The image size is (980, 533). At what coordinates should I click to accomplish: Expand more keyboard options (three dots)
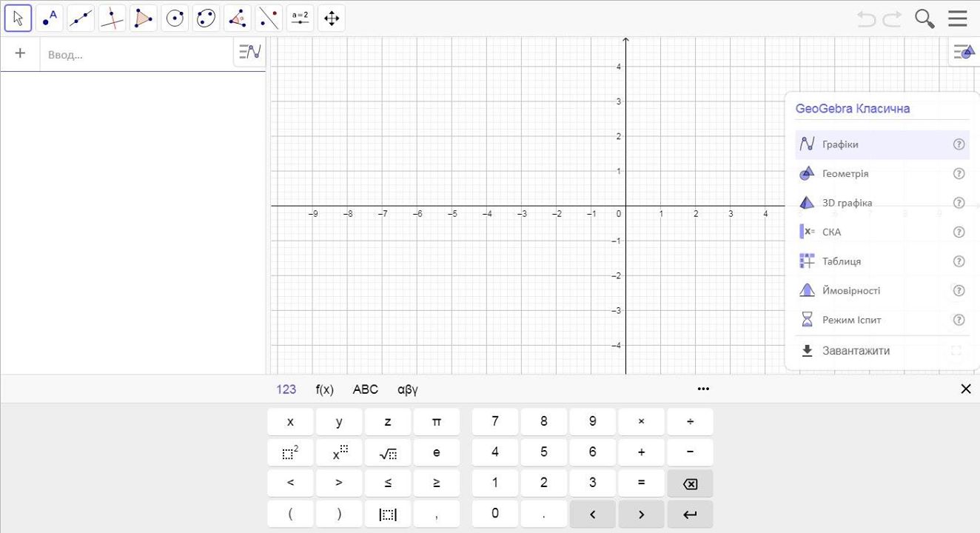[x=703, y=389]
